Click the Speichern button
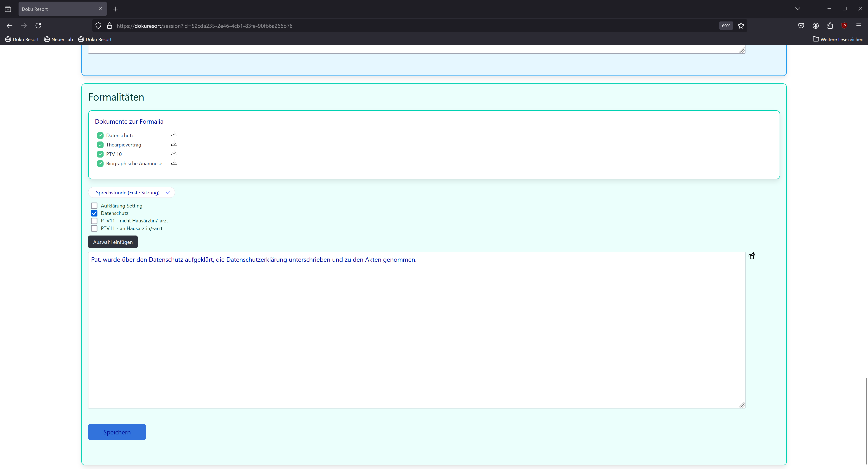Viewport: 868px width, 469px height. (117, 432)
